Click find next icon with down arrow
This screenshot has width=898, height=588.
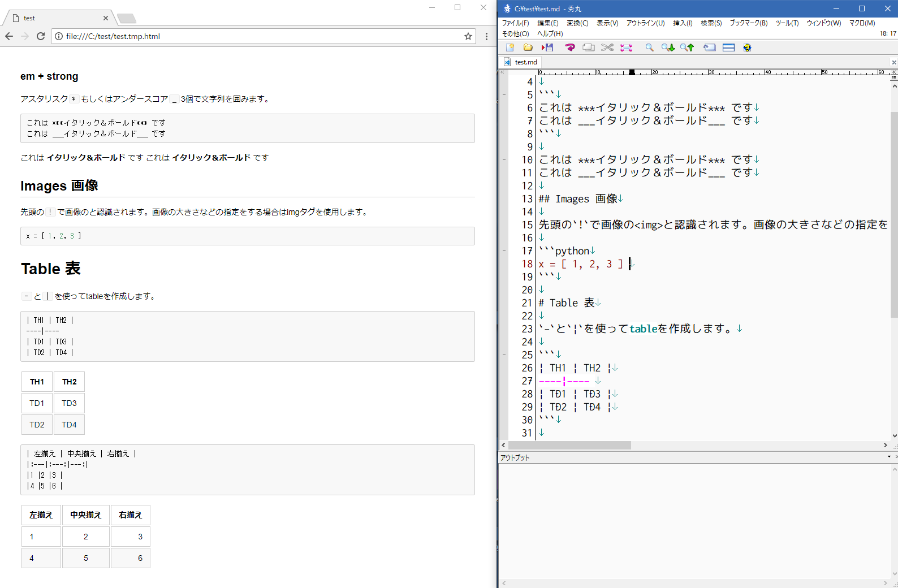click(x=668, y=47)
